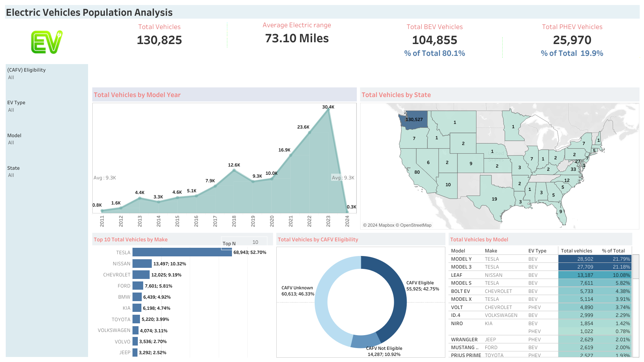Viewport: 644px width, 362px height.
Task: Click the 23.6K data point for 2022
Action: (x=309, y=132)
